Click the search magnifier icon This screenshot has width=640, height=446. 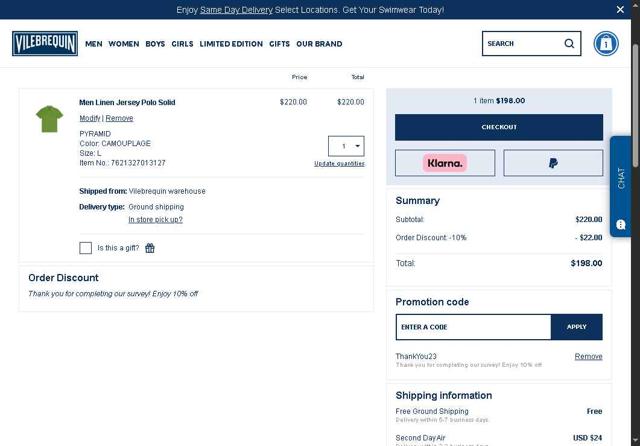[569, 43]
